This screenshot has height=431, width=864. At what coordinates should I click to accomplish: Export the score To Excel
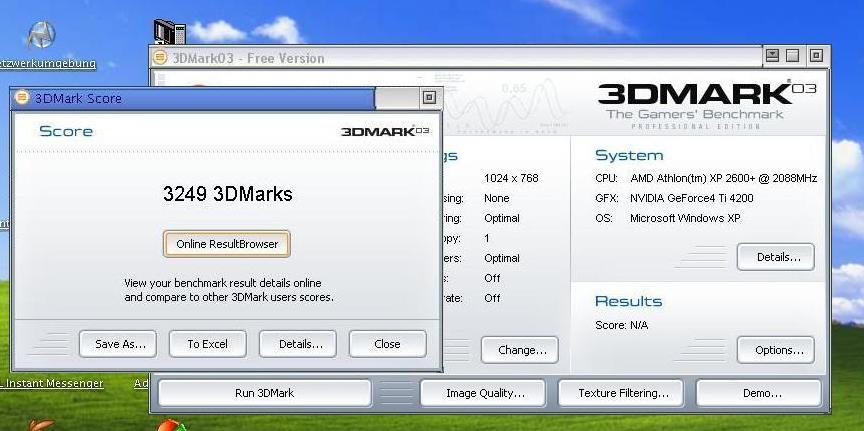207,344
